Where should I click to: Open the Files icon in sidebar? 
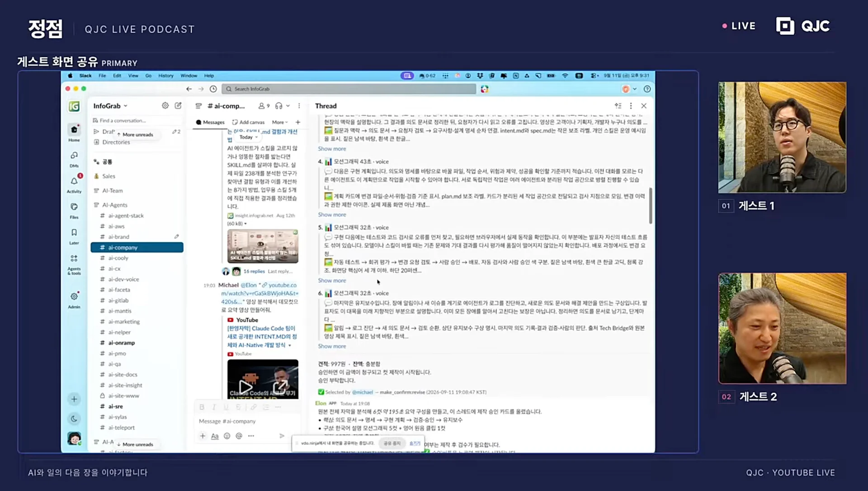pyautogui.click(x=74, y=207)
